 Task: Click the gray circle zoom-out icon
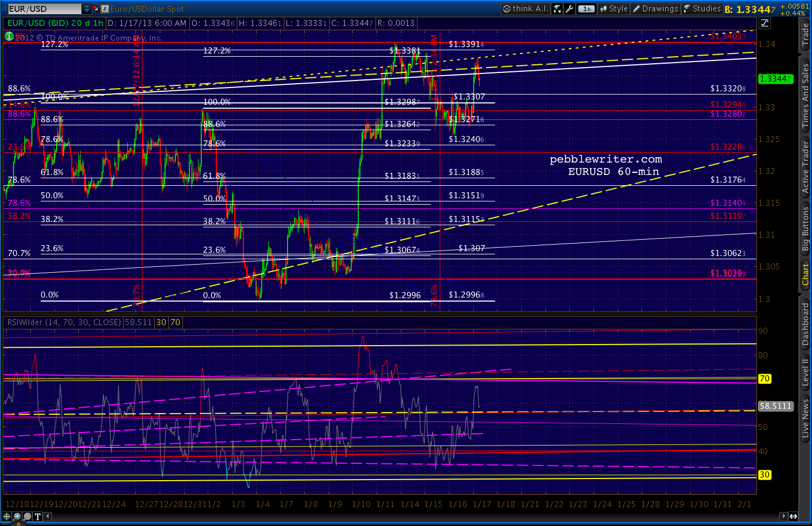point(28,516)
